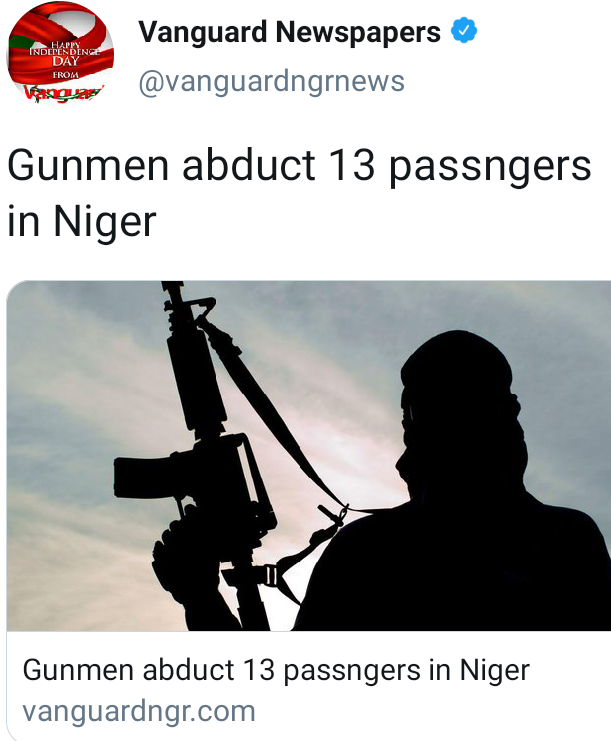The image size is (611, 741).
Task: Click the tweet headline text about gunmen
Action: pos(299,193)
